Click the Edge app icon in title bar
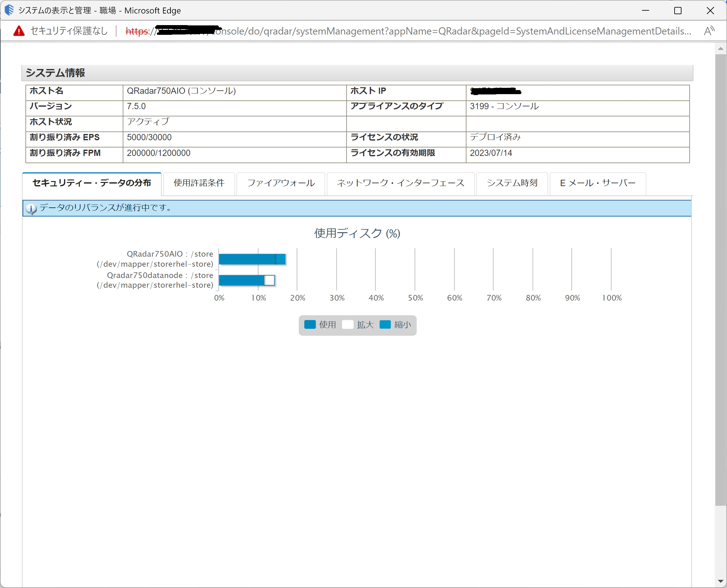 point(9,10)
